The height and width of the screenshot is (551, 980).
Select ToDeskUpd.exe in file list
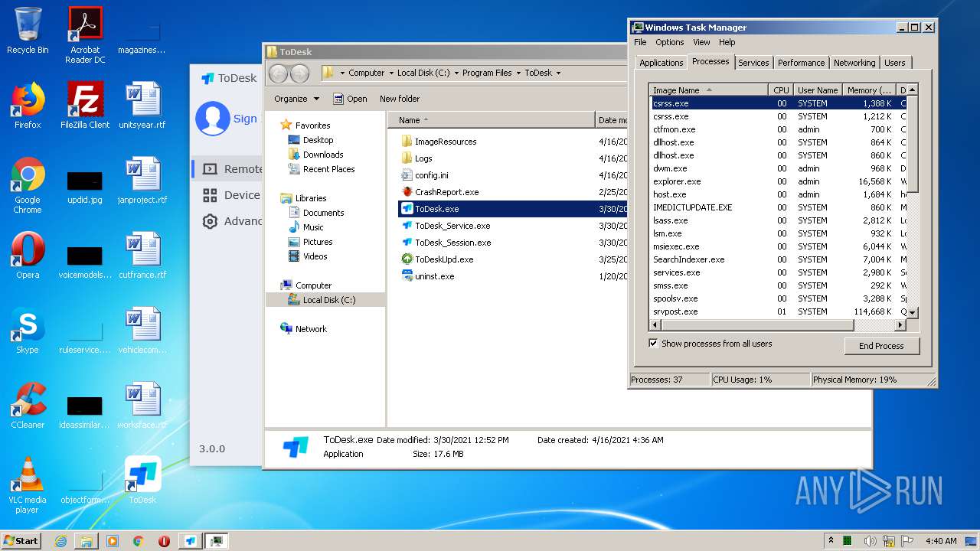(444, 259)
